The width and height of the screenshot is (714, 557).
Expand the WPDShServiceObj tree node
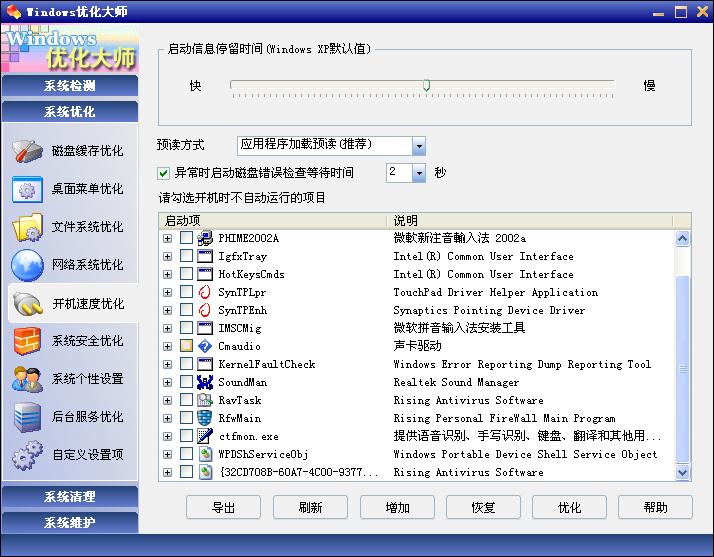coord(168,455)
